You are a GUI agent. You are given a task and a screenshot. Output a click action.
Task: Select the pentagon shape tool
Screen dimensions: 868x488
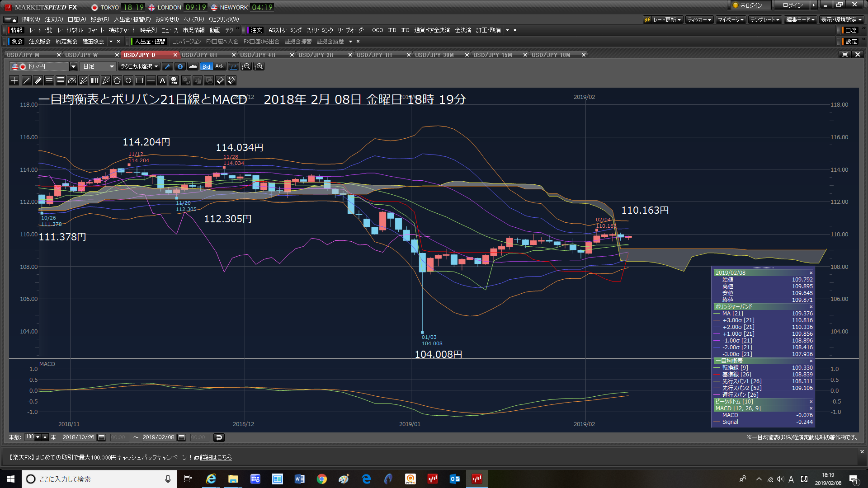(117, 80)
